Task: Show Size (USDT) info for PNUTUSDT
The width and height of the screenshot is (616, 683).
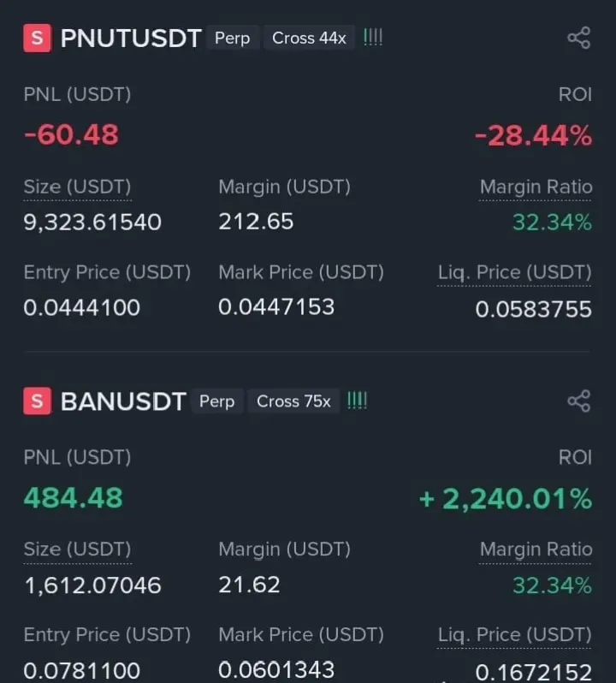Action: pyautogui.click(x=78, y=187)
